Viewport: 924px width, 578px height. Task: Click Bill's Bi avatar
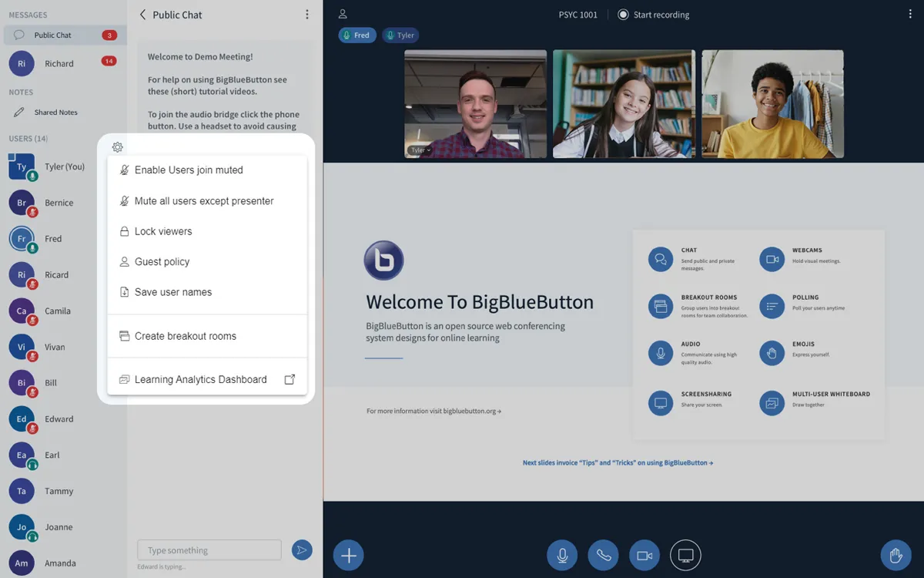pos(22,383)
